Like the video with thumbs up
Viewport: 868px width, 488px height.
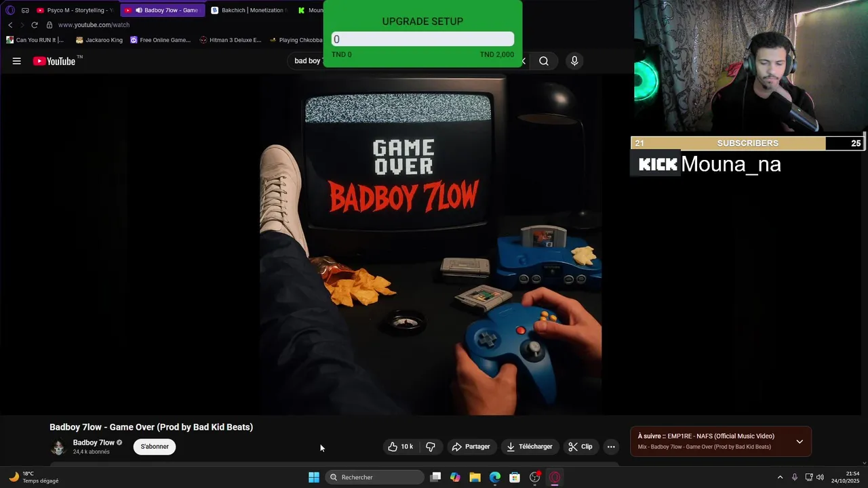tap(400, 447)
